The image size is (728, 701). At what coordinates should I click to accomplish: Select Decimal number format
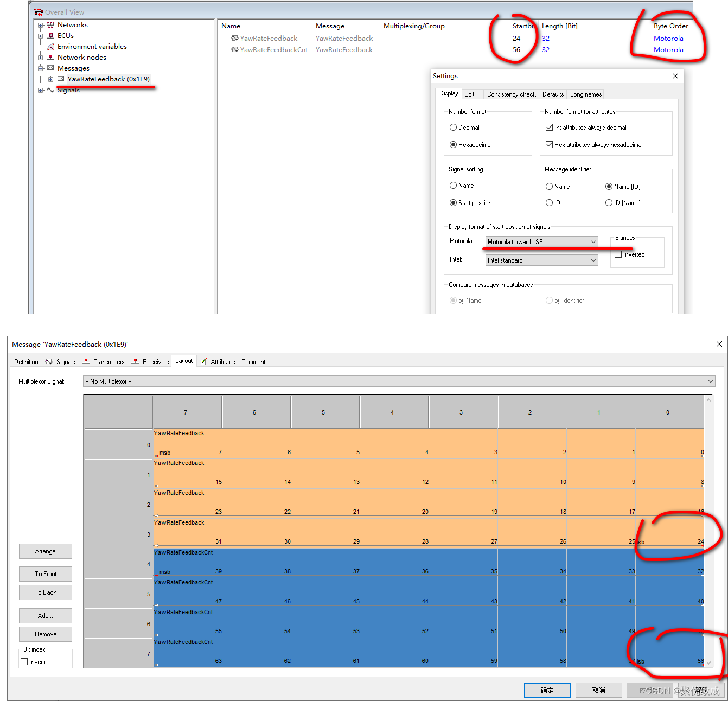(x=453, y=128)
